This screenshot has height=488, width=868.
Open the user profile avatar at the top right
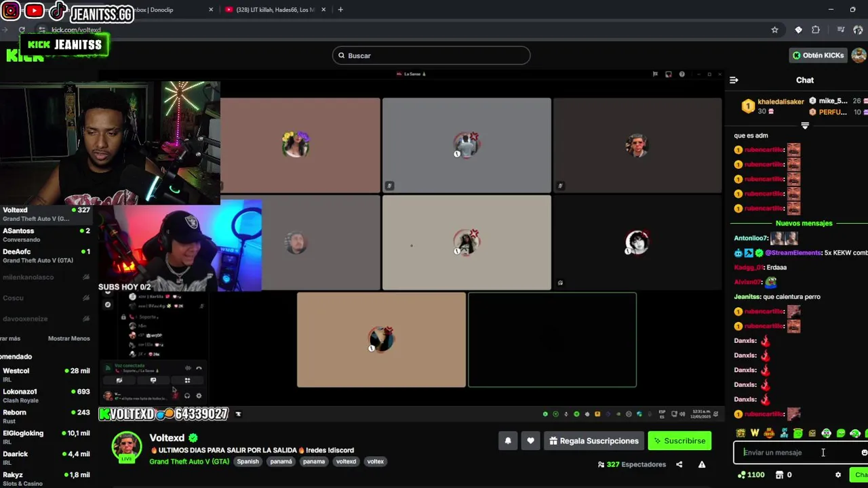coord(859,56)
